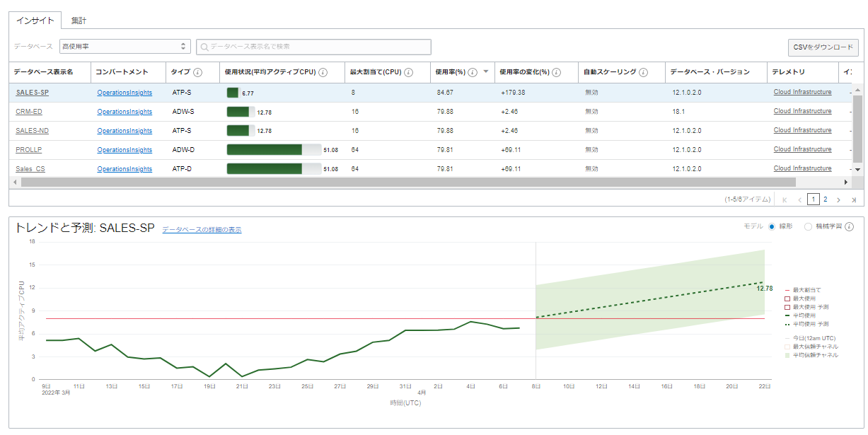Viewport: 868px width, 435px height.
Task: Click info icon beside タイプ column header
Action: tap(197, 72)
